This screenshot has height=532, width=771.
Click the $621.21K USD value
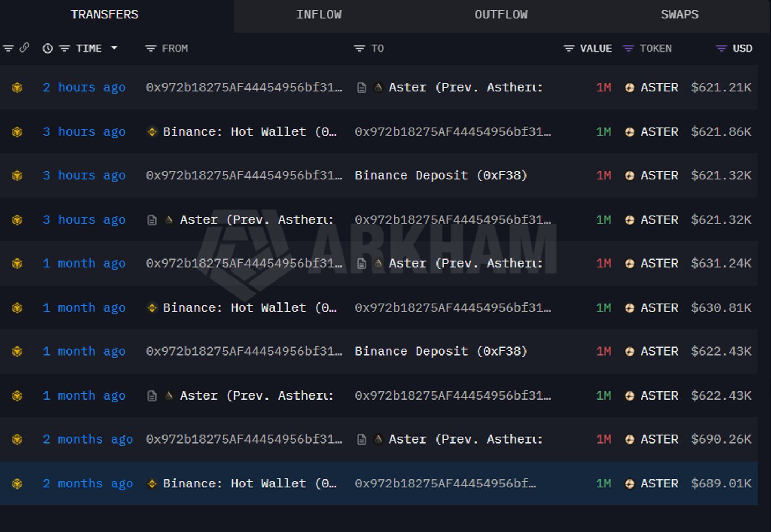[x=721, y=87]
